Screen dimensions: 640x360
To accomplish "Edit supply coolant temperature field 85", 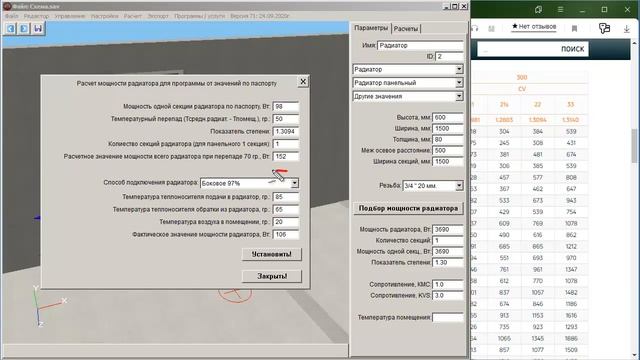I will coord(285,197).
